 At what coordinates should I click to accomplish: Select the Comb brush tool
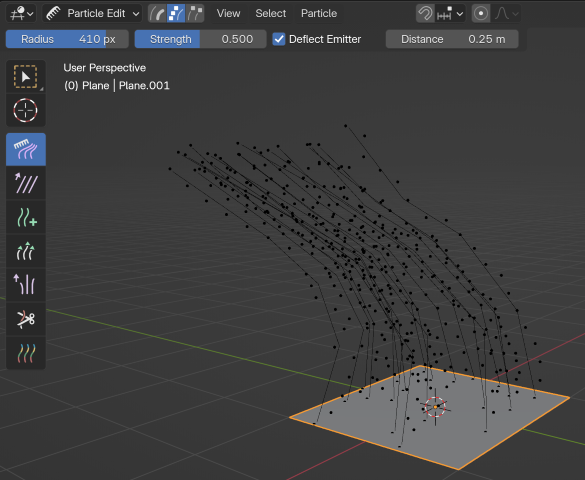pos(26,150)
